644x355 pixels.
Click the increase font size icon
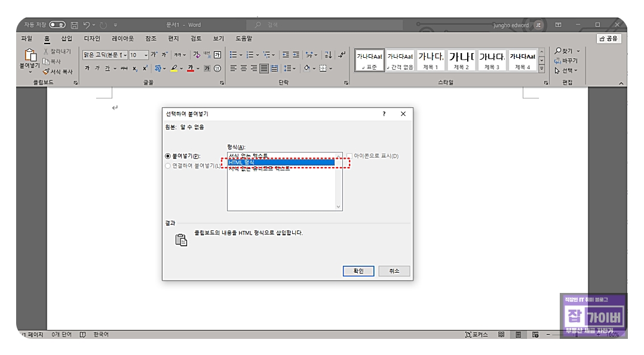tap(154, 54)
